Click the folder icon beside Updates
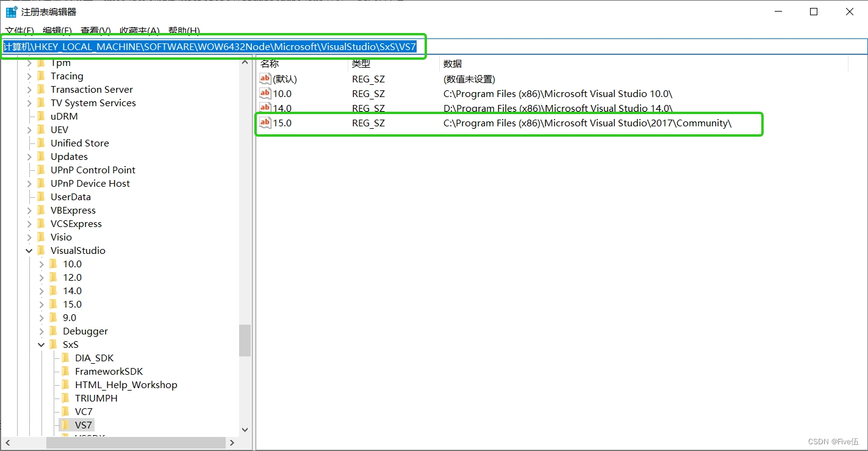 (41, 157)
